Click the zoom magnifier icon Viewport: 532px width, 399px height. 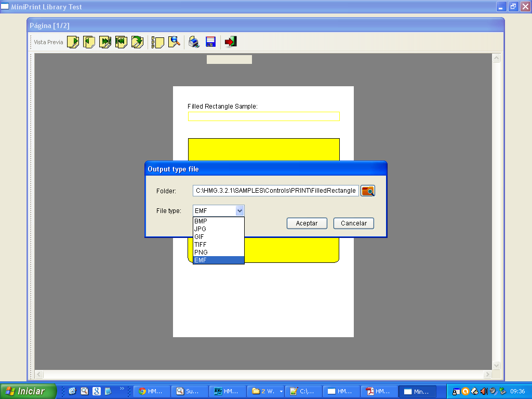[175, 42]
